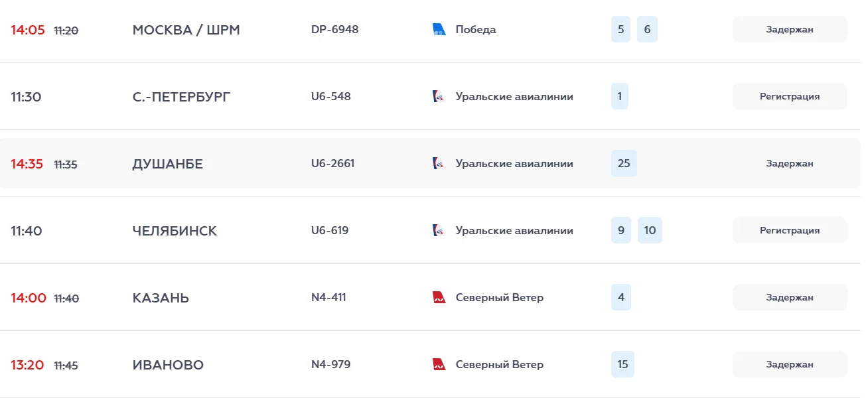
Task: Click Северный Ветер logo in Казань row
Action: [439, 297]
